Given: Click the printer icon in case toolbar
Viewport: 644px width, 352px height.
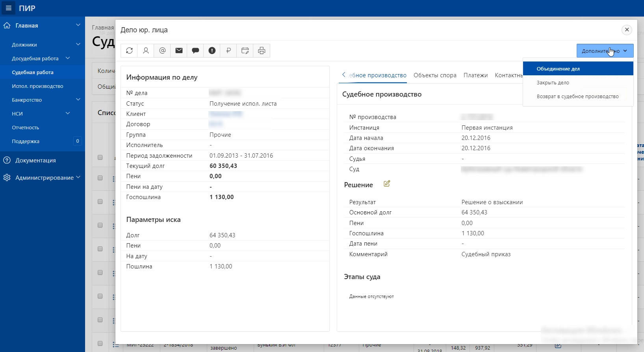Looking at the screenshot, I should point(262,50).
